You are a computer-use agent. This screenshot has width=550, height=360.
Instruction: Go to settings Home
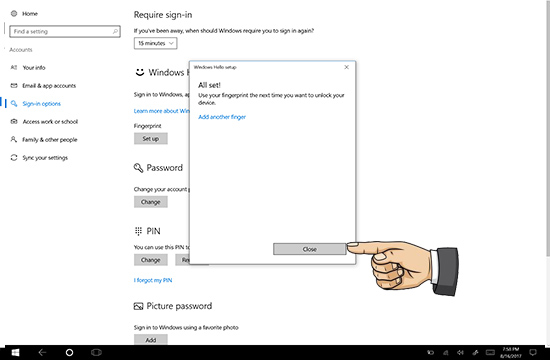(x=30, y=14)
